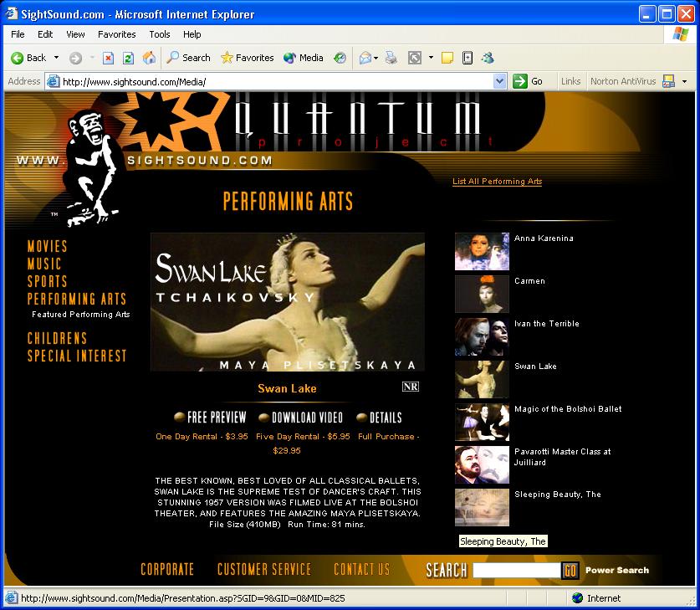Expand the address bar dropdown
Screen dimensions: 700x610
(500, 81)
